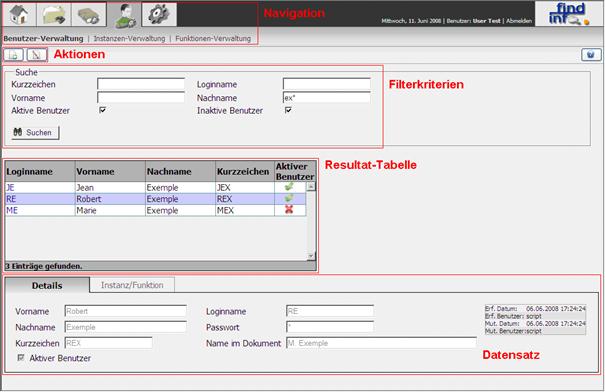Click scroll down arrow of result table

(311, 256)
